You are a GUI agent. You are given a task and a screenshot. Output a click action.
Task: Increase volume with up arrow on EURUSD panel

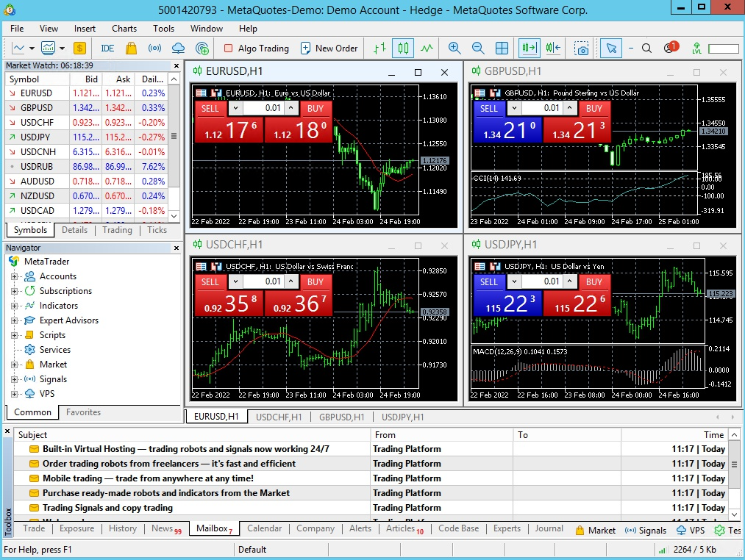(x=291, y=108)
